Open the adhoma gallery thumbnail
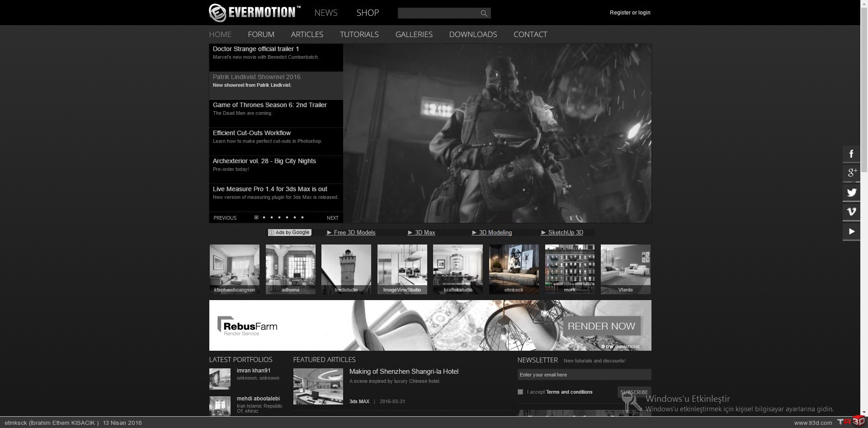This screenshot has width=868, height=428. pos(290,269)
